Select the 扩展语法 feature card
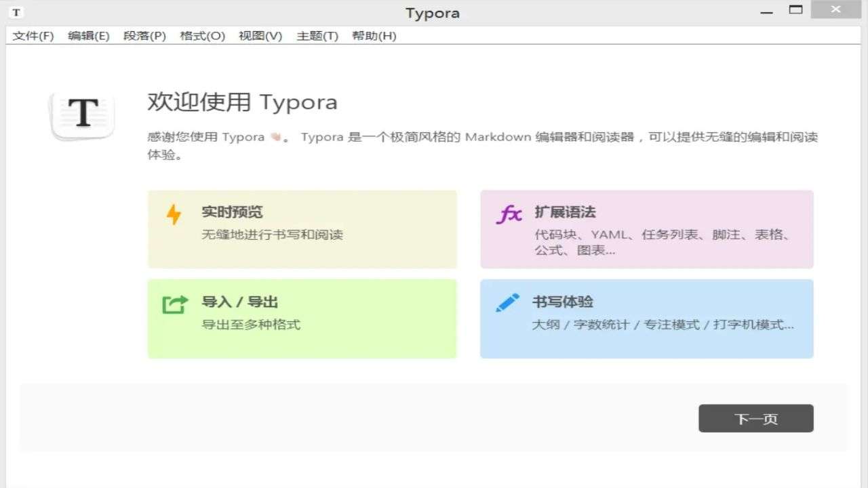Viewport: 868px width, 488px height. [646, 229]
